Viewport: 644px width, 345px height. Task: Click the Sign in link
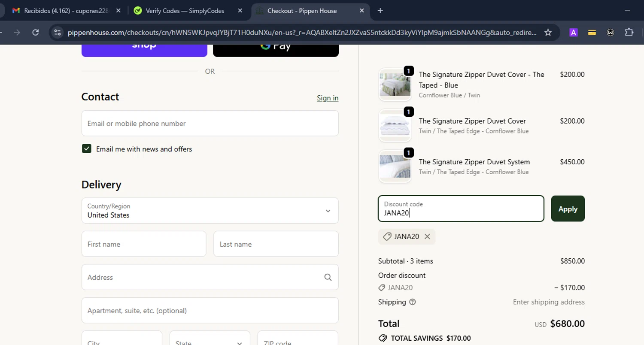[x=328, y=98]
